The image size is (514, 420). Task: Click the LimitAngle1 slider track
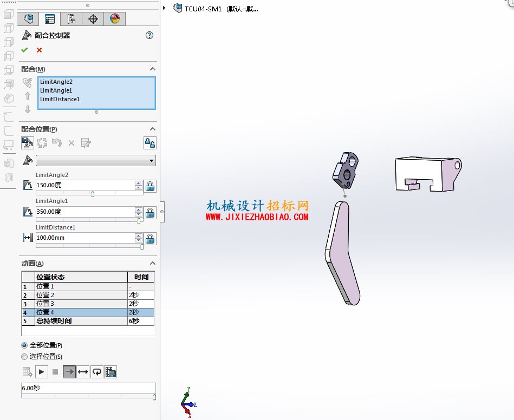point(89,220)
